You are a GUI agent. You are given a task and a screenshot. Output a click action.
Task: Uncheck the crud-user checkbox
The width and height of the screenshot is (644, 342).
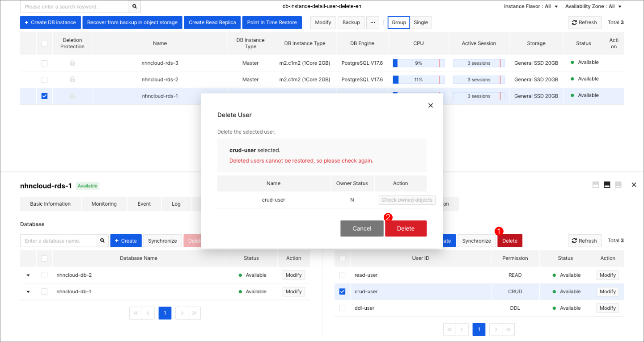tap(342, 291)
